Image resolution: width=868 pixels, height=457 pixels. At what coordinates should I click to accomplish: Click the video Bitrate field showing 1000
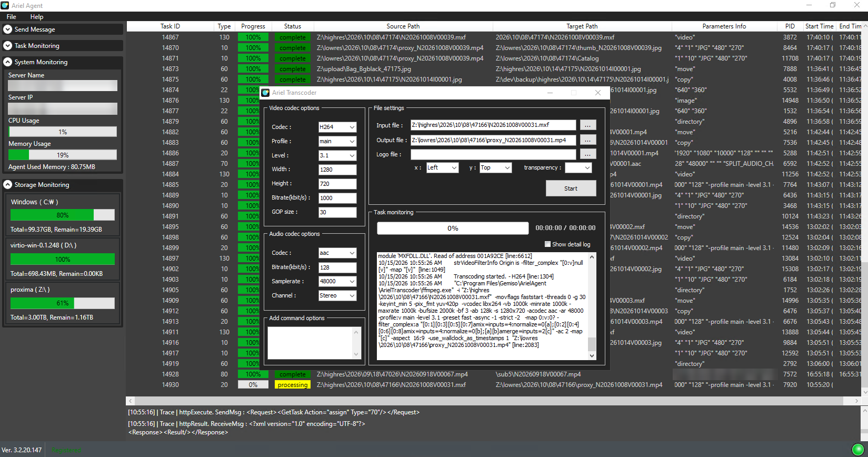tap(337, 198)
